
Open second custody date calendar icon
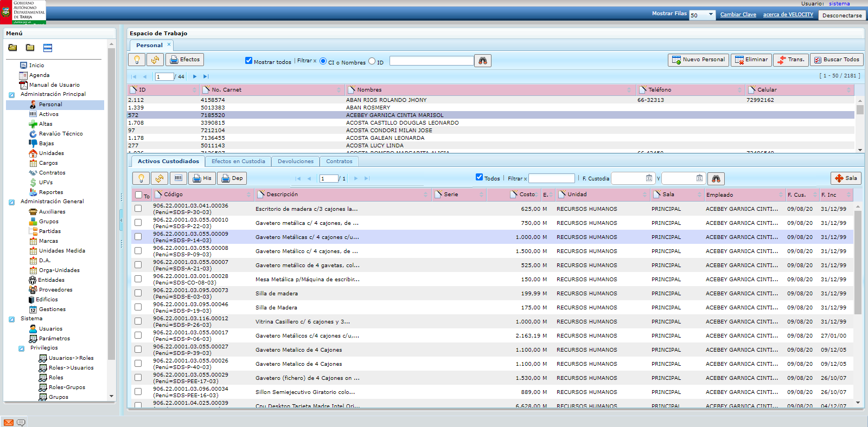click(699, 178)
